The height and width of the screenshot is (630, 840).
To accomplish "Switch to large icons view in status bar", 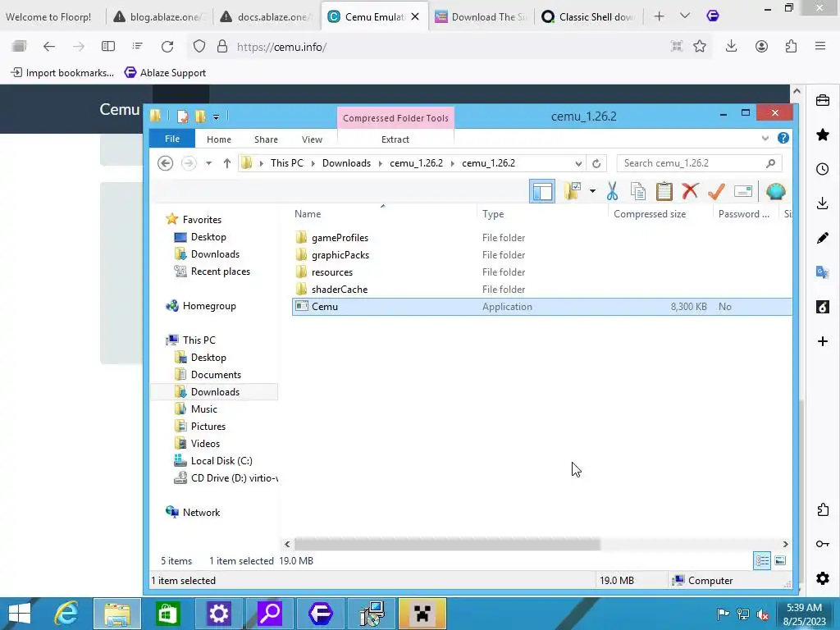I will click(781, 561).
